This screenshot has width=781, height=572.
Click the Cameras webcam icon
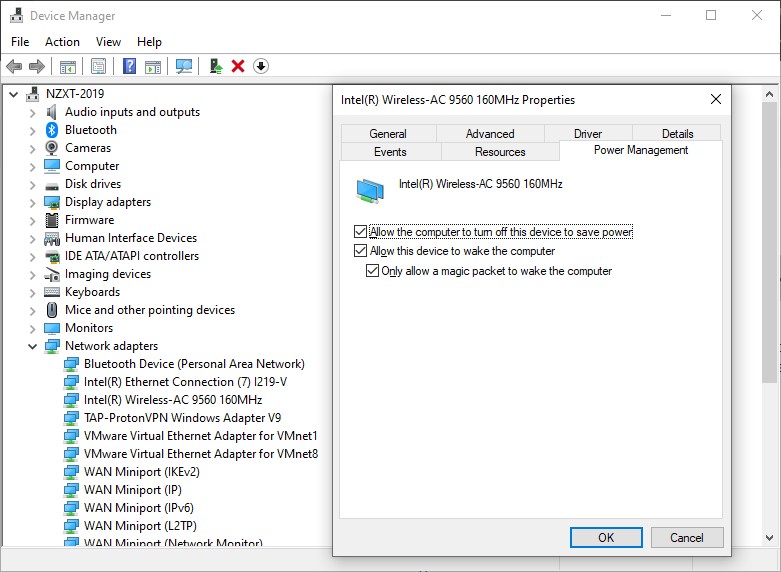tap(51, 148)
